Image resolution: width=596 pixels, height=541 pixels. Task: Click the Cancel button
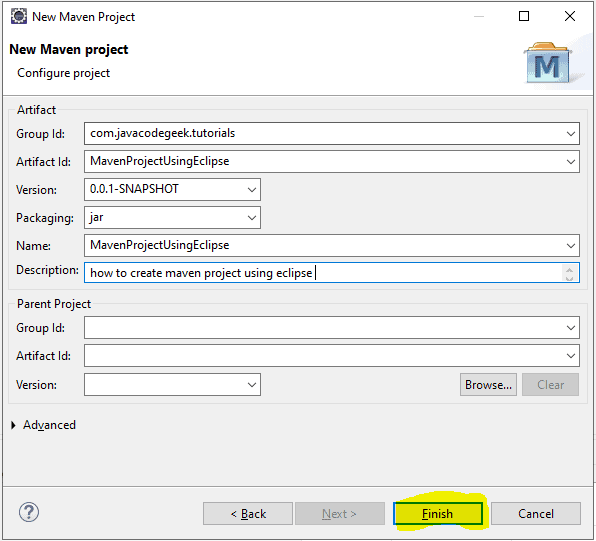[x=536, y=514]
